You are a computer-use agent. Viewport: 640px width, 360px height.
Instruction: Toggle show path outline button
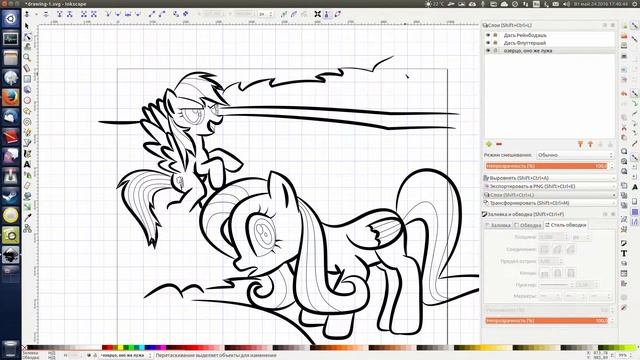point(338,14)
